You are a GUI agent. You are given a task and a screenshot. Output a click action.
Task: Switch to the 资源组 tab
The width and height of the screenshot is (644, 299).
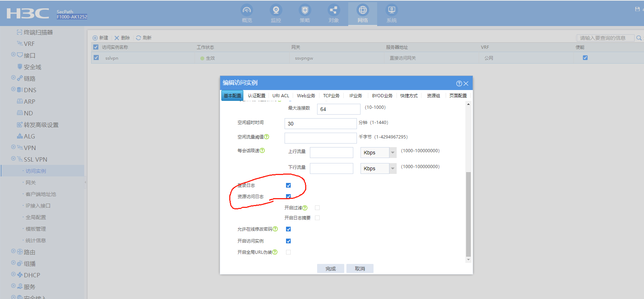(434, 96)
